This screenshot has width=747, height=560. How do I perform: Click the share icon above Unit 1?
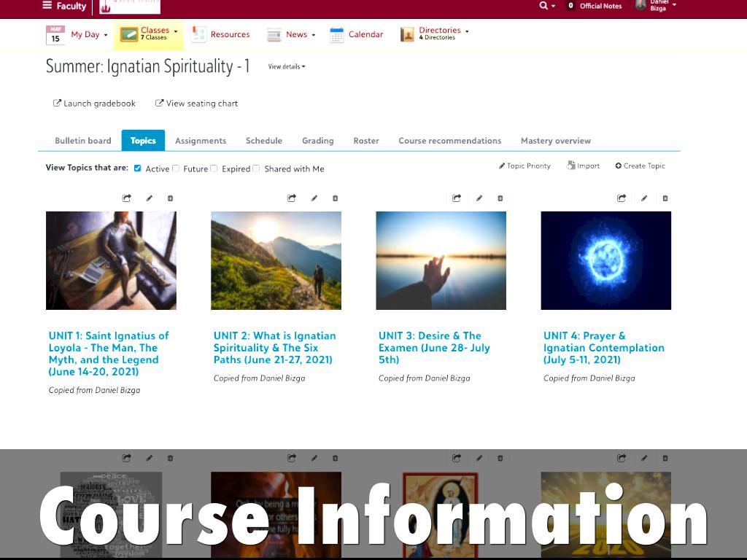click(127, 198)
